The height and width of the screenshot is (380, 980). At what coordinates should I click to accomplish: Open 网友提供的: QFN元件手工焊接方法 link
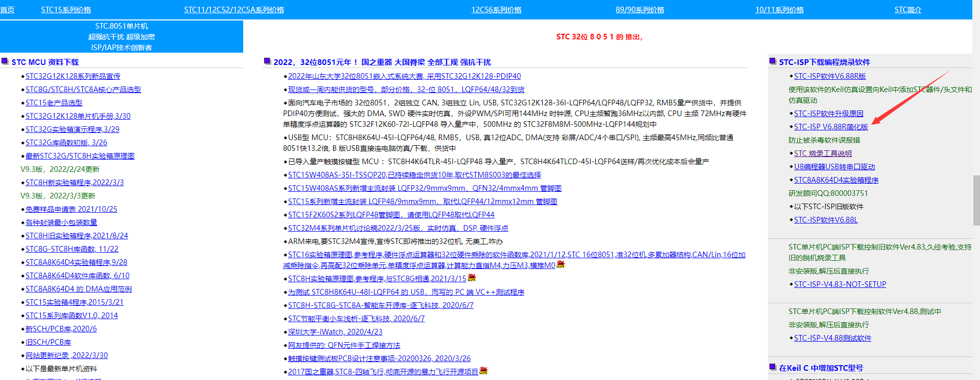[344, 345]
